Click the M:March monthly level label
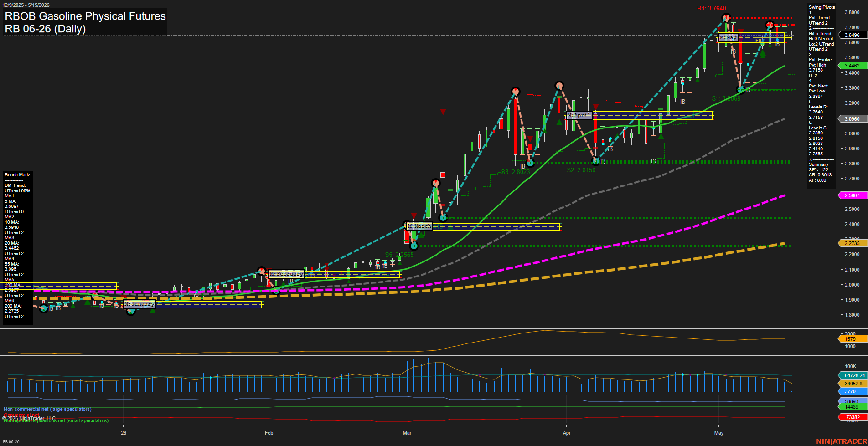This screenshot has height=446, width=868. [x=419, y=226]
